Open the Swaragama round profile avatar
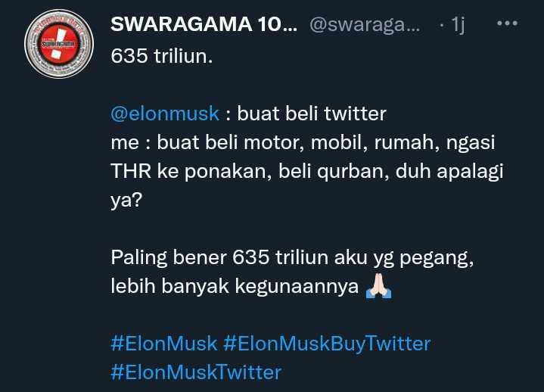 [x=59, y=44]
